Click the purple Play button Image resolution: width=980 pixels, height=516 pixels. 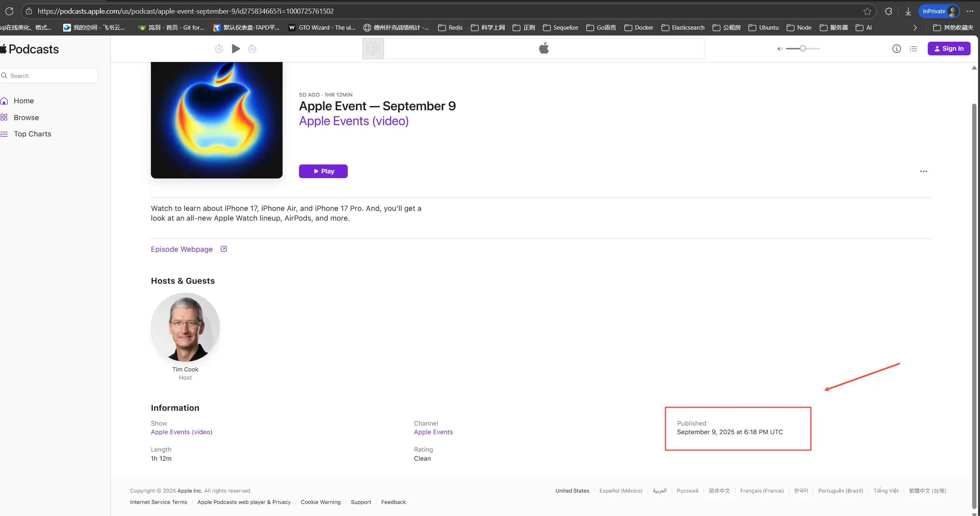(323, 171)
